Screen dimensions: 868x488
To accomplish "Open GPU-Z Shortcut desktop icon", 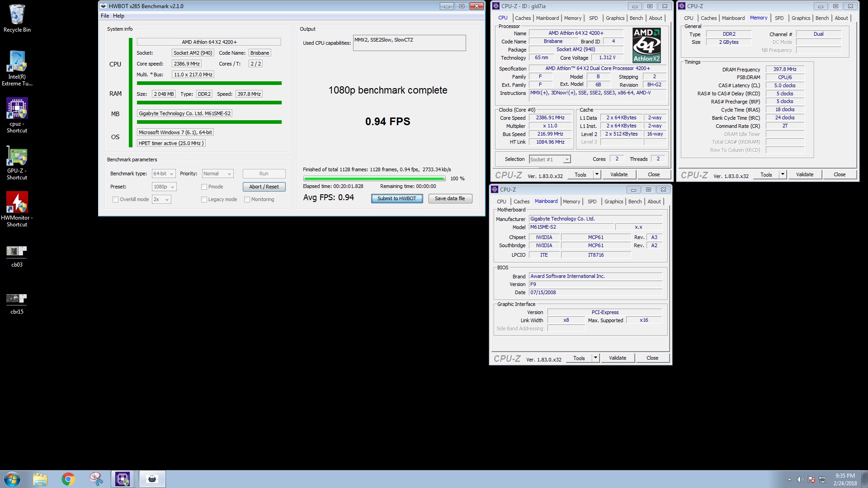I will (17, 162).
